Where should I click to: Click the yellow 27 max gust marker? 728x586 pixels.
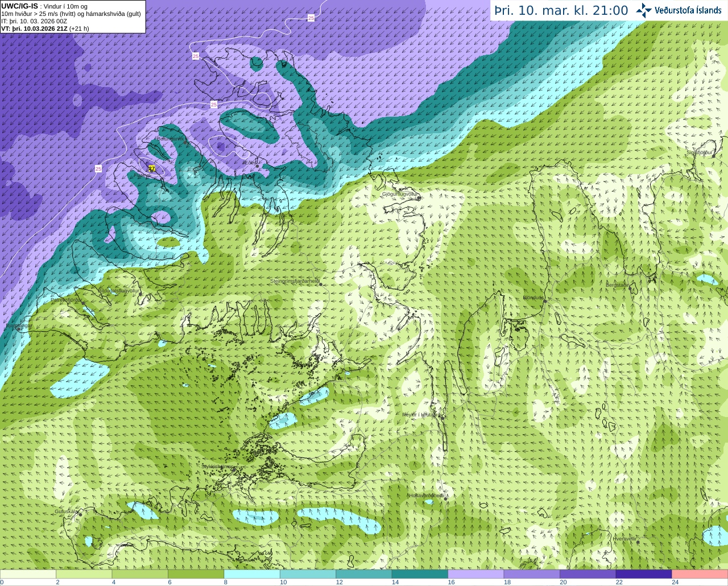click(151, 168)
